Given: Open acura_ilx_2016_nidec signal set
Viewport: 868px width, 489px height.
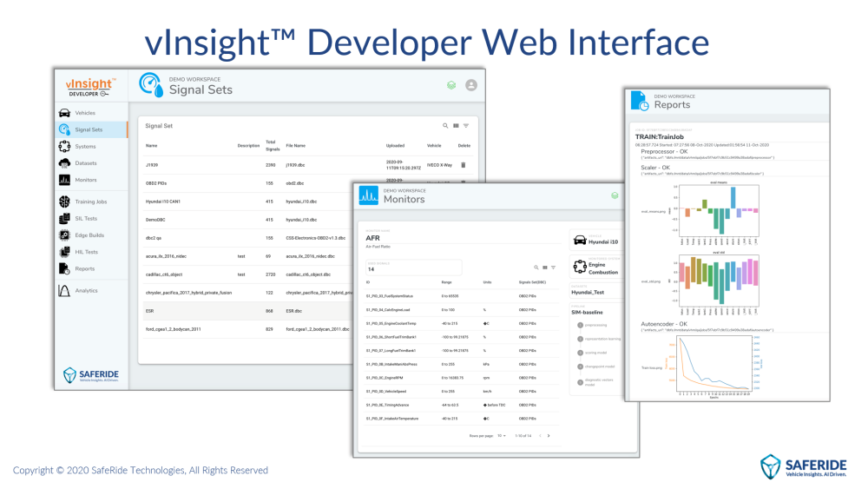Looking at the screenshot, I should [x=166, y=256].
